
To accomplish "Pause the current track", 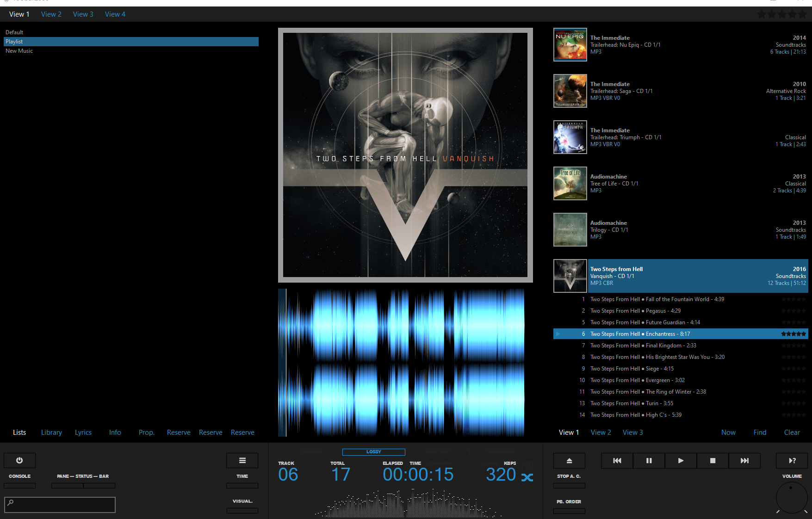I will coord(648,460).
